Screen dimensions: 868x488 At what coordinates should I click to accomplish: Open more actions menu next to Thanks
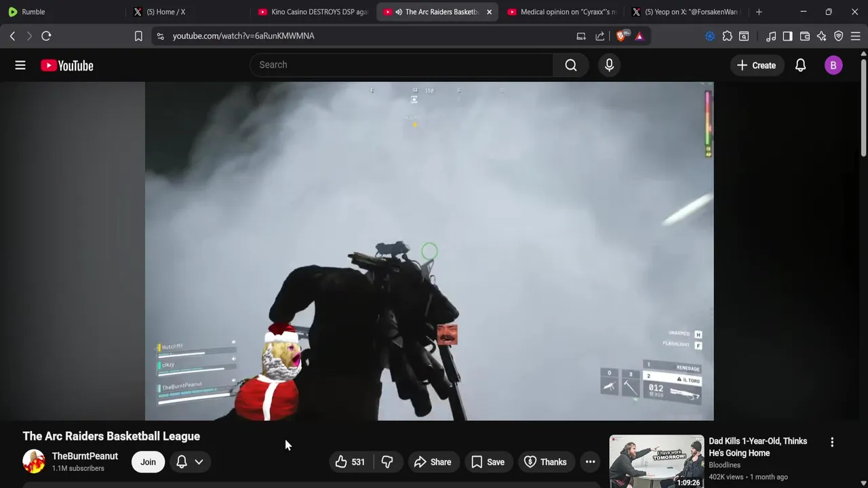[x=590, y=462]
